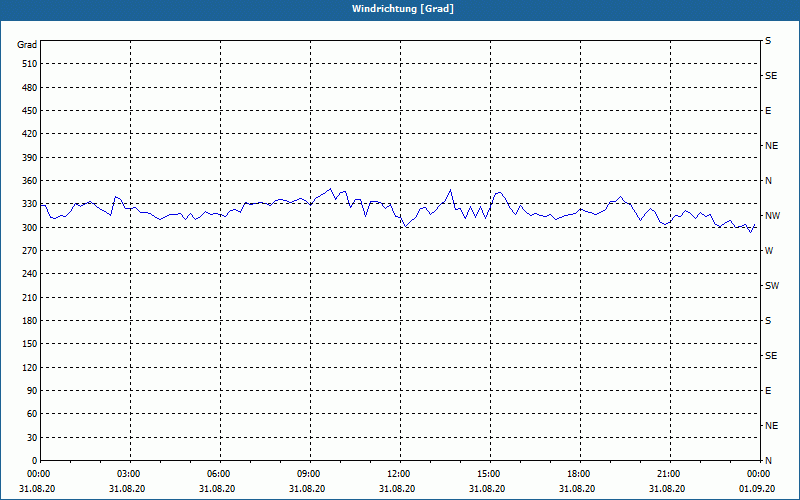
Task: Select the 15:00 time label
Action: 488,474
